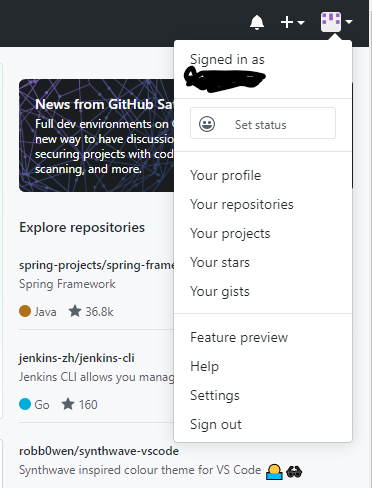
Task: Click the Go language color dot
Action: tap(25, 404)
